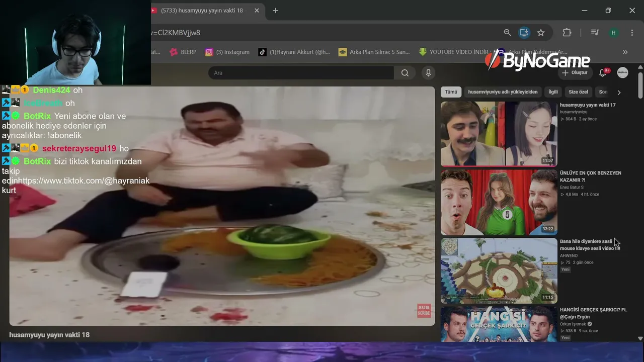644x362 pixels.
Task: Show more filter chips with the right arrow
Action: (619, 92)
